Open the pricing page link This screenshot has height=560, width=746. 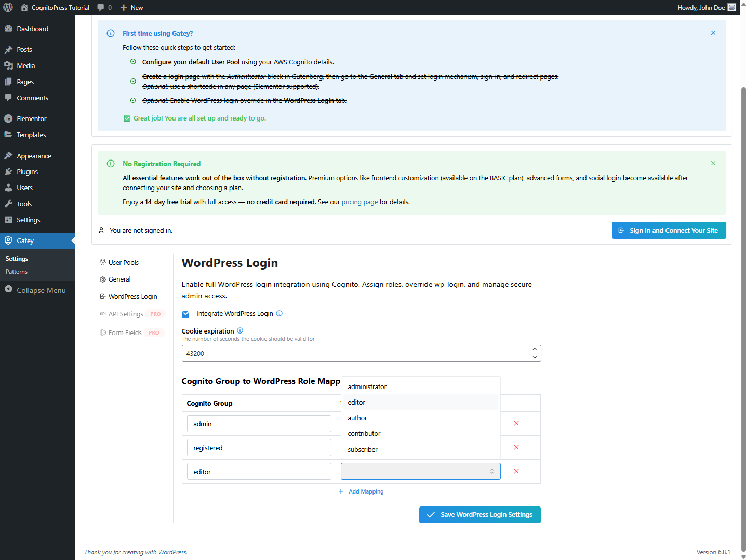pyautogui.click(x=359, y=202)
